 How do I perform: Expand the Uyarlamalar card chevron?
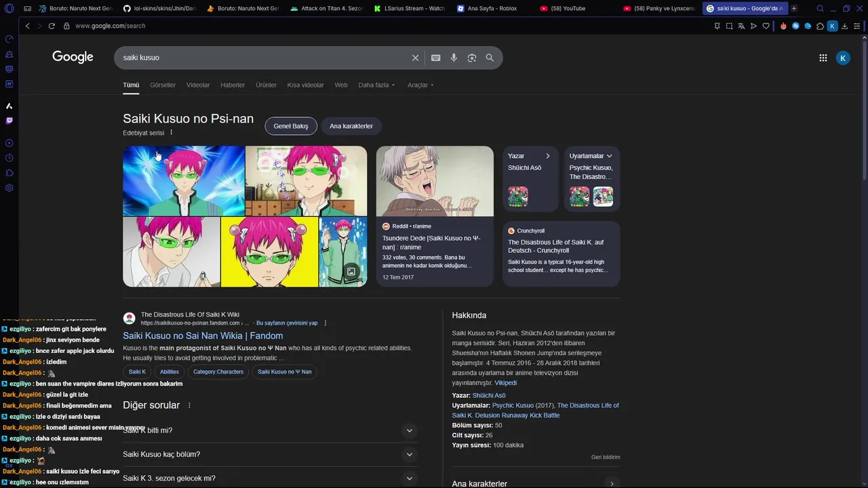click(x=609, y=156)
